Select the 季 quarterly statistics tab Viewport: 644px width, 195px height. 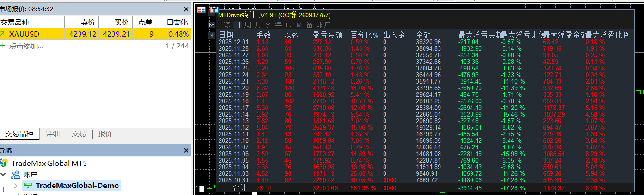pyautogui.click(x=268, y=25)
